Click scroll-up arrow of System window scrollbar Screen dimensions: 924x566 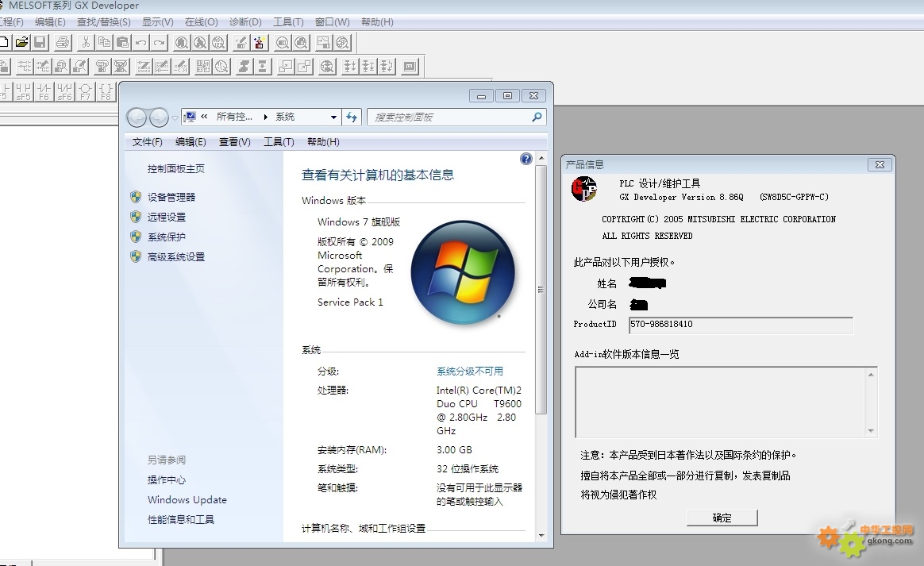click(x=541, y=159)
